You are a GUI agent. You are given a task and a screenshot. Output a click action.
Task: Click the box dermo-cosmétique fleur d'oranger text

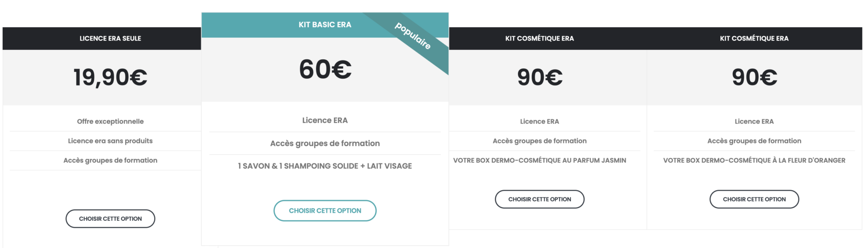pyautogui.click(x=754, y=160)
